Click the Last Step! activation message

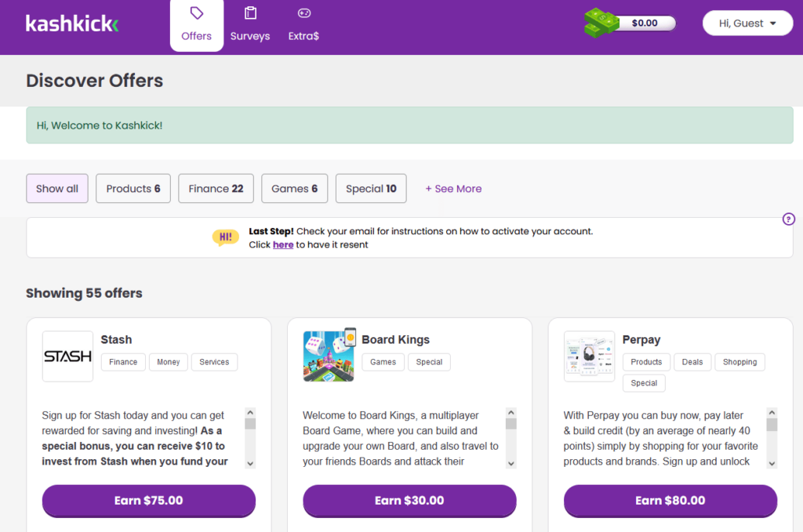click(x=420, y=238)
